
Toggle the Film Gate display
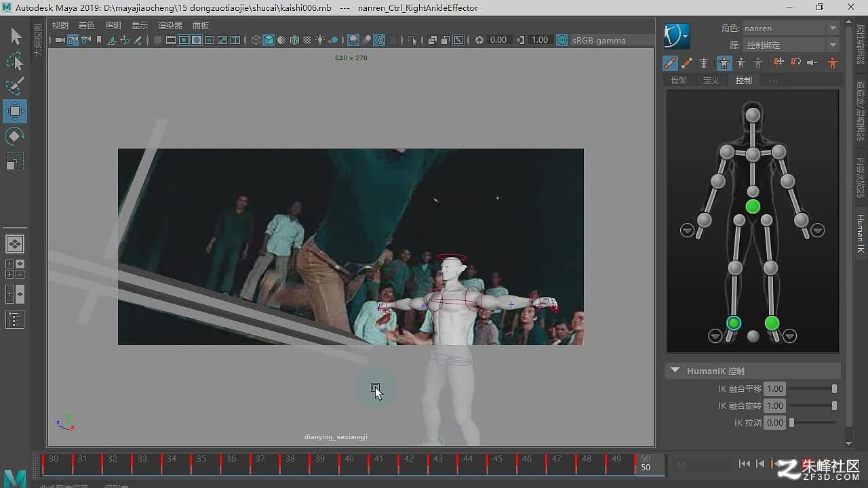(x=171, y=40)
